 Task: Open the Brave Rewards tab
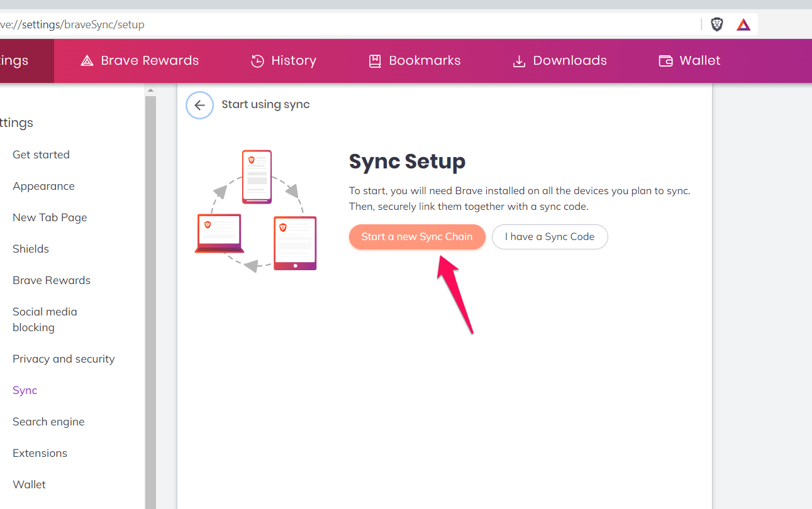click(140, 61)
